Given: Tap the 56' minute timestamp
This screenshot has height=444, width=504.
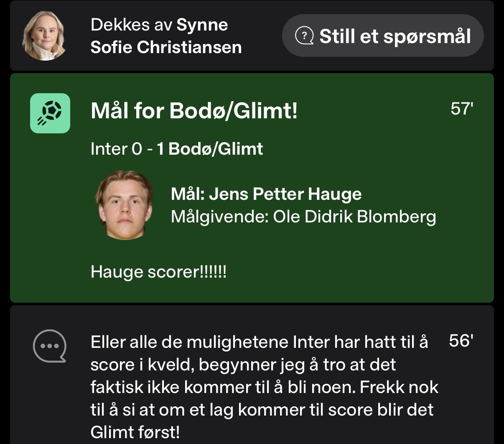Looking at the screenshot, I should (x=461, y=341).
